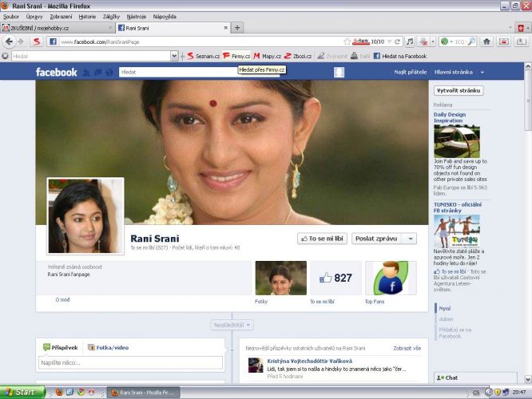Screen dimensions: 532x399
Task: Open the Historie menu
Action: [87, 17]
